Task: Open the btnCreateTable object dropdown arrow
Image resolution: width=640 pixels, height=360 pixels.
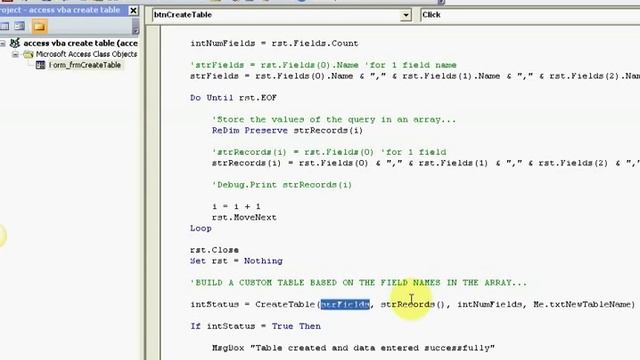Action: tap(406, 15)
